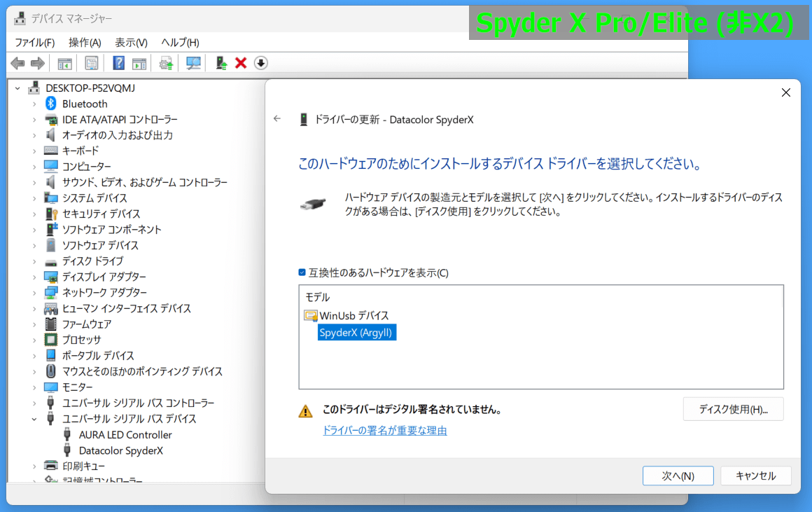Toggle the show/hide action pane icon
This screenshot has width=812, height=512.
click(139, 63)
